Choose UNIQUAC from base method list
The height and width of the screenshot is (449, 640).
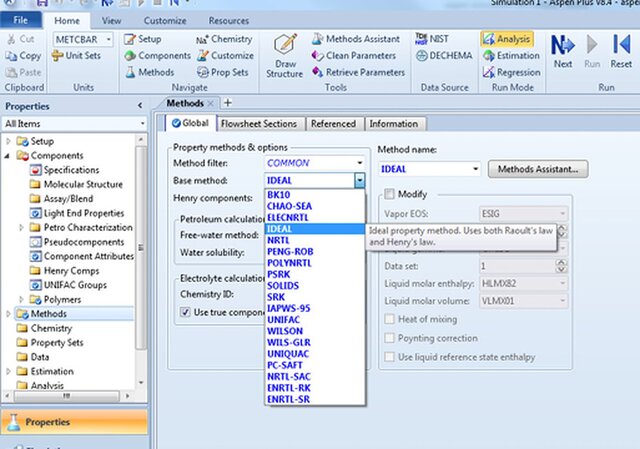click(x=315, y=353)
